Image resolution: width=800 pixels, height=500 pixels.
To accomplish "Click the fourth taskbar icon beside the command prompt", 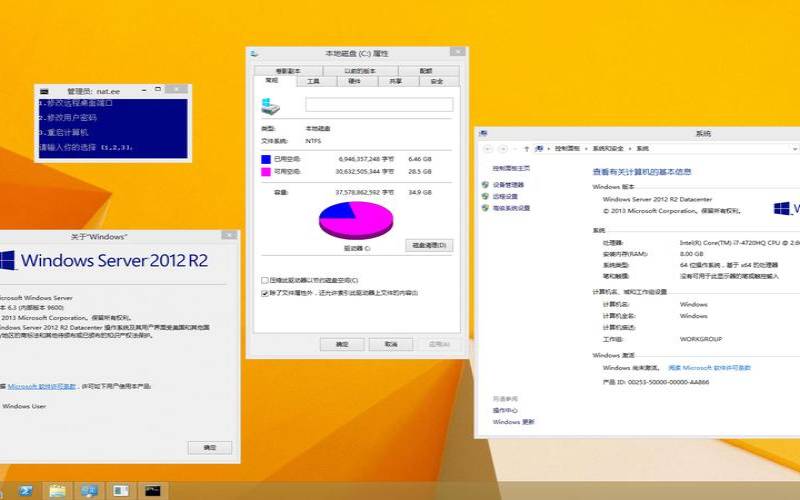I will click(121, 491).
